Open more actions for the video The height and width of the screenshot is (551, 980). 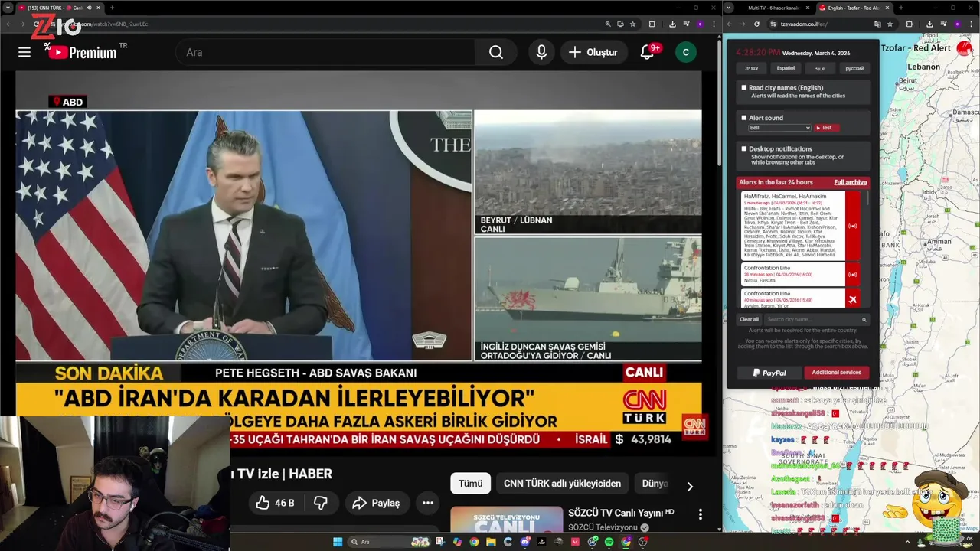click(x=428, y=503)
